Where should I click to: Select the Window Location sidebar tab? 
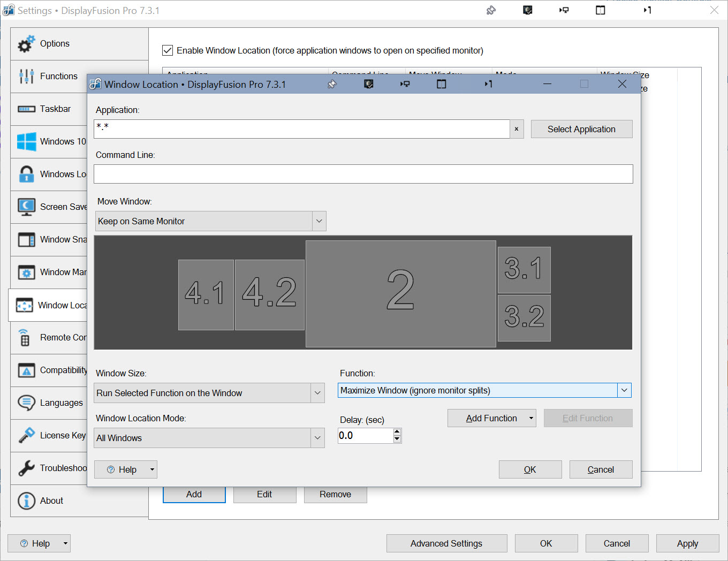tap(48, 305)
